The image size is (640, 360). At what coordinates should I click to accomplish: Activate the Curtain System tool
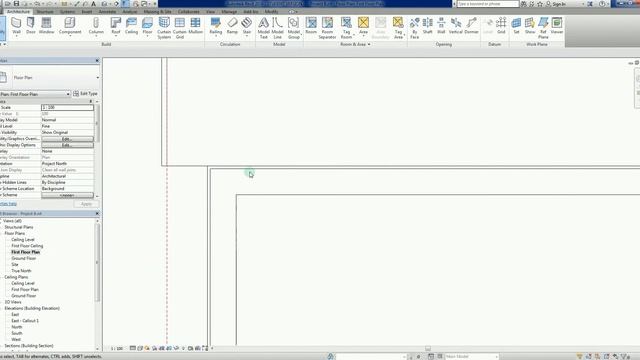(x=164, y=28)
